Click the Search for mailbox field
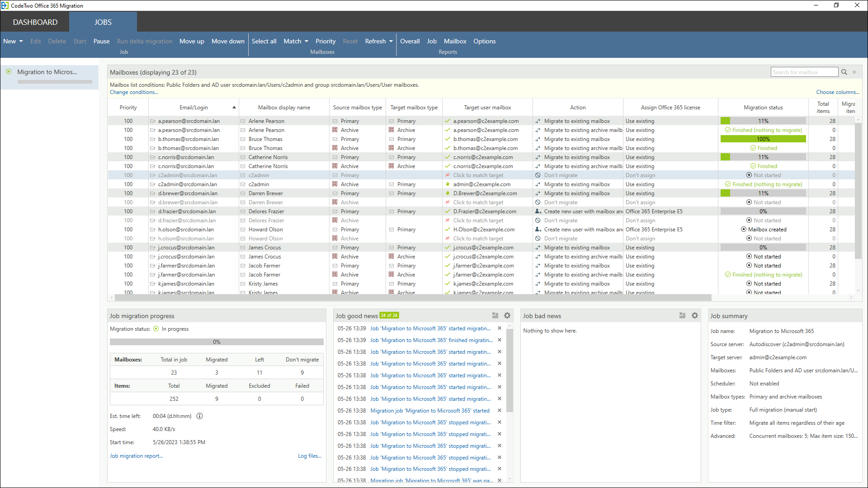This screenshot has width=868, height=488. [x=804, y=72]
